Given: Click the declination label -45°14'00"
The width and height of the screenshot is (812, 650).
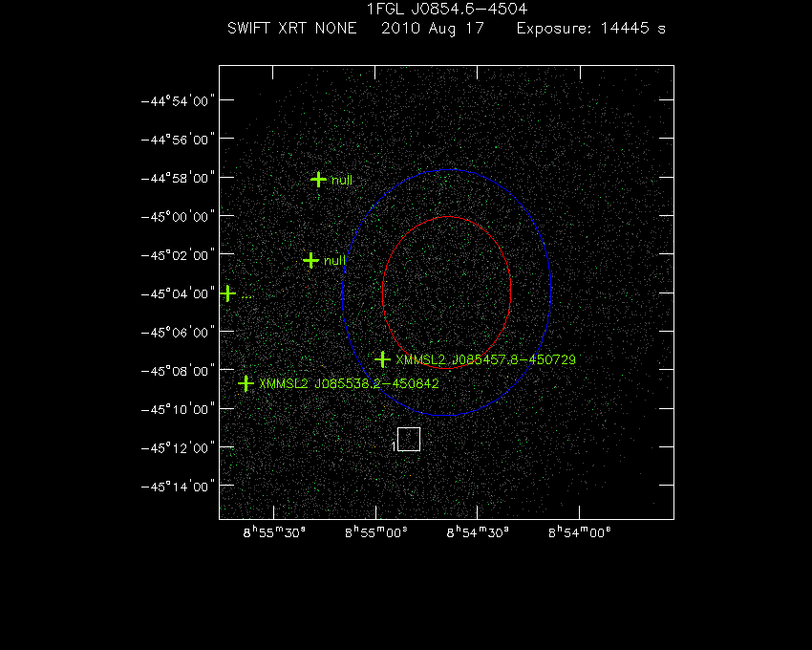Looking at the screenshot, I should click(178, 487).
